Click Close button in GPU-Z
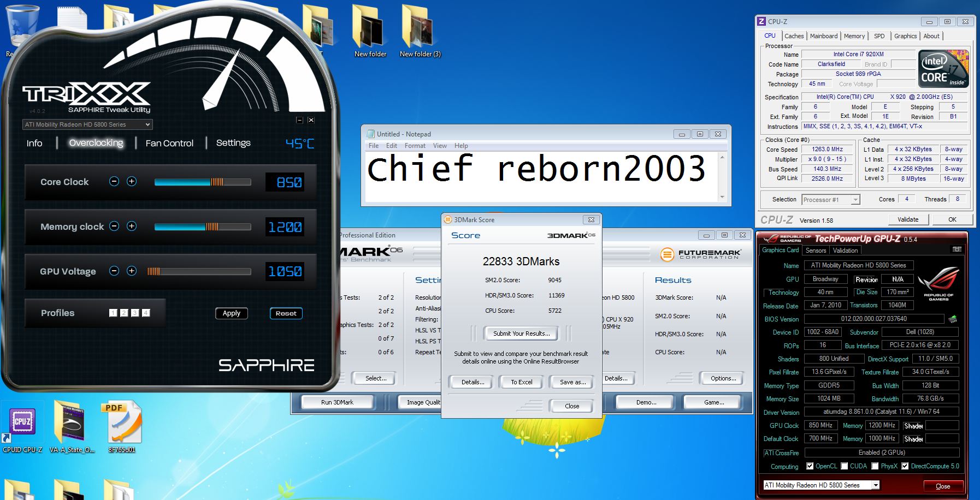The image size is (980, 500). tap(943, 486)
